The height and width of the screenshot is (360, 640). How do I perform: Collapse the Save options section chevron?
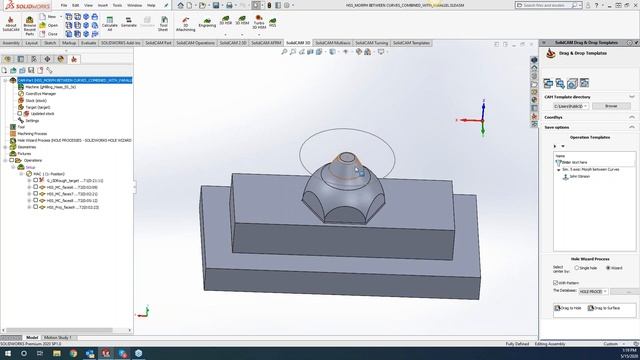(x=632, y=127)
